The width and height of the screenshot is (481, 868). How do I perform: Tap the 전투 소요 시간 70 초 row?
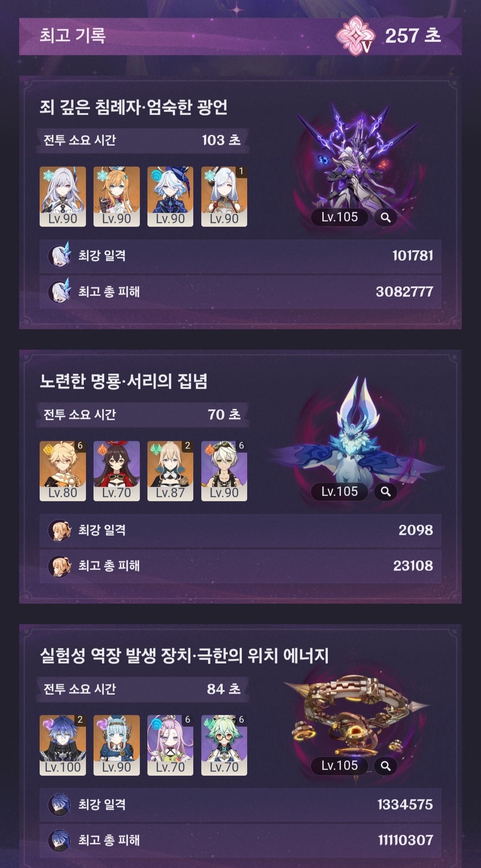pyautogui.click(x=142, y=415)
